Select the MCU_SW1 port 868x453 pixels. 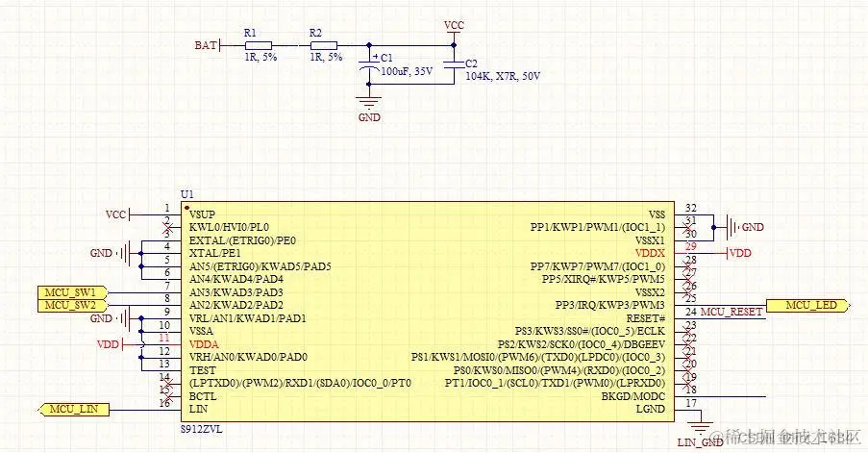(x=72, y=292)
